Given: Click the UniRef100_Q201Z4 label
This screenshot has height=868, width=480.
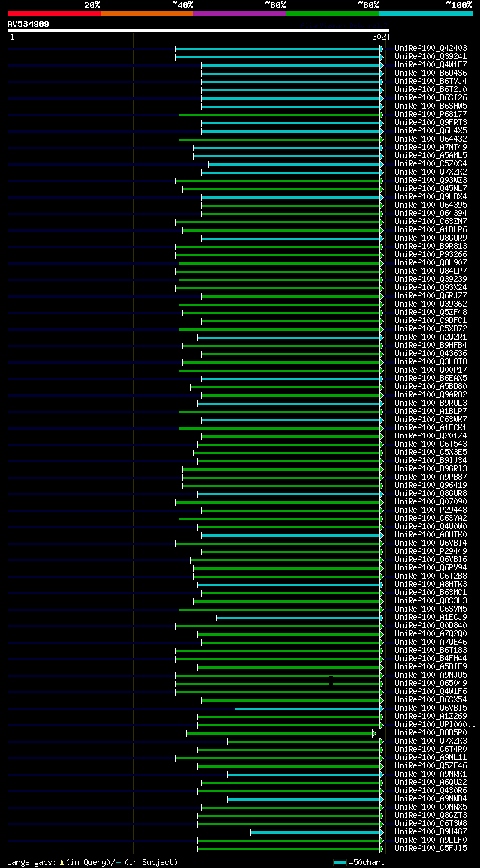Looking at the screenshot, I should pos(430,437).
